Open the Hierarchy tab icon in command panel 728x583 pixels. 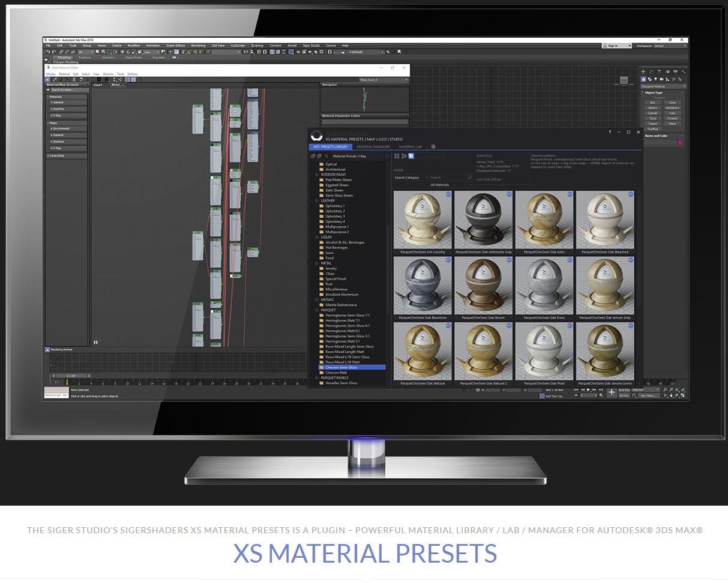(660, 72)
